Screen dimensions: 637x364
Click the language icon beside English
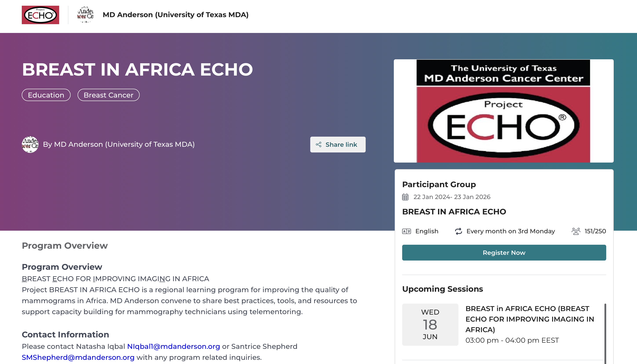coord(406,231)
